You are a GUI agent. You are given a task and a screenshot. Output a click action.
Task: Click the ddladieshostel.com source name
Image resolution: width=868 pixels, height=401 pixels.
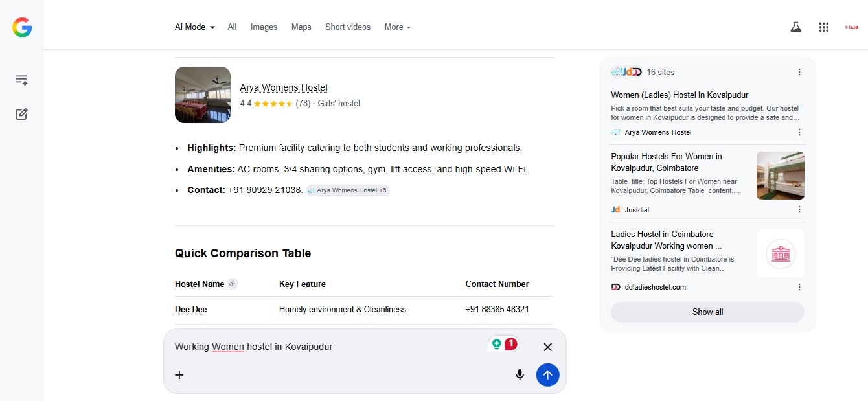tap(656, 287)
